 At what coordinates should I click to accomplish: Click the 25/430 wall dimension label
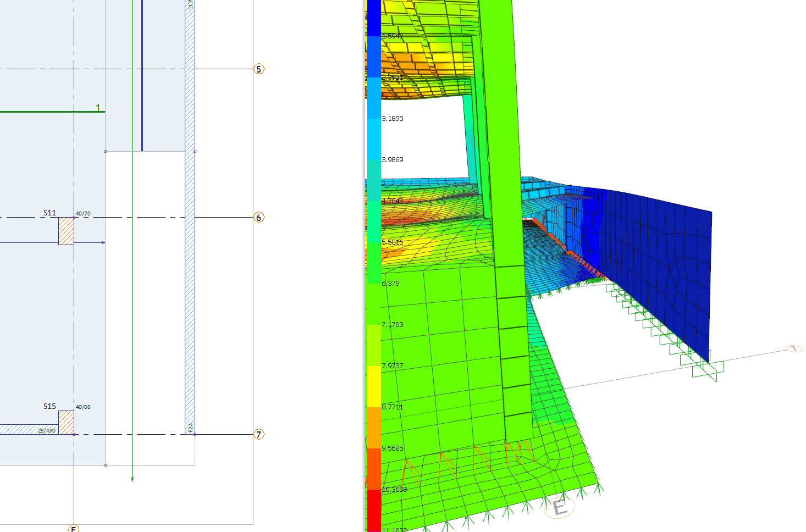(47, 430)
